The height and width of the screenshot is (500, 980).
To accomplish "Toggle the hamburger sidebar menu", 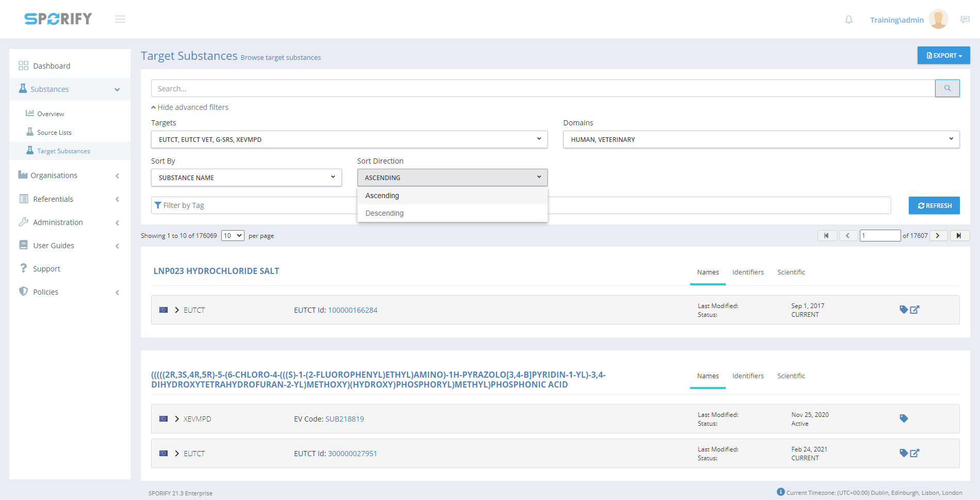I will [x=120, y=19].
